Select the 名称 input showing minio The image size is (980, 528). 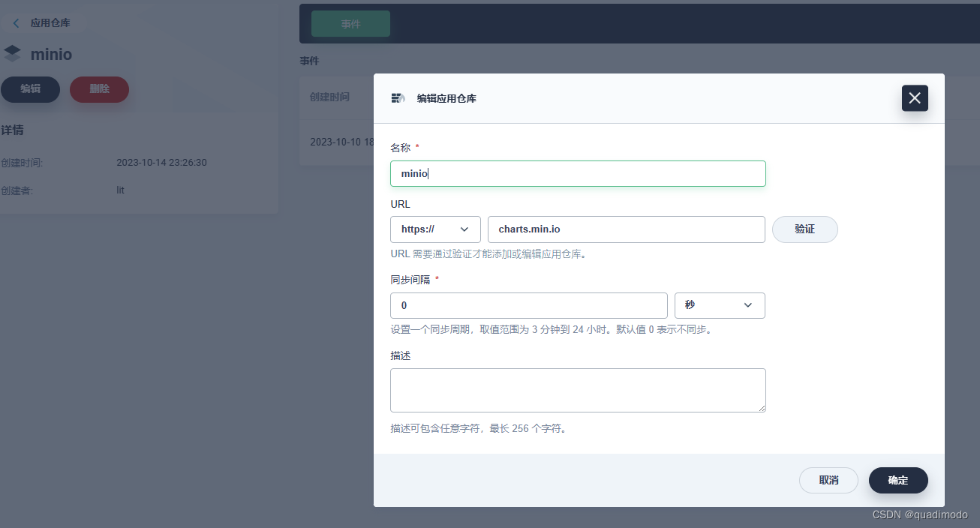pyautogui.click(x=578, y=173)
